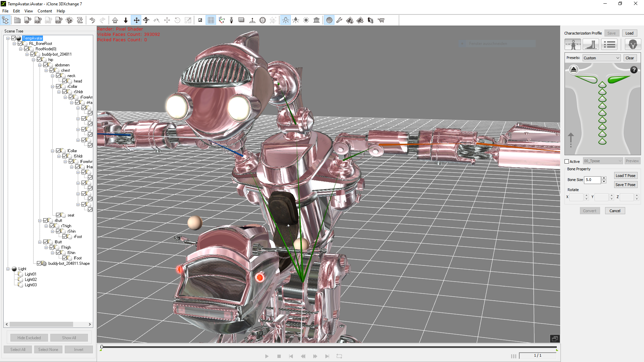
Task: Toggle the wireframe globe icon
Action: click(x=263, y=20)
